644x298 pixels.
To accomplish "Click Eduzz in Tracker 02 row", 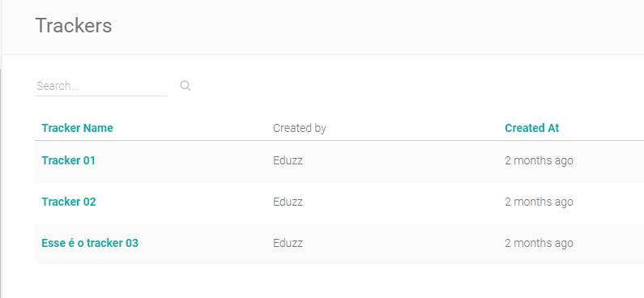I will tap(288, 202).
